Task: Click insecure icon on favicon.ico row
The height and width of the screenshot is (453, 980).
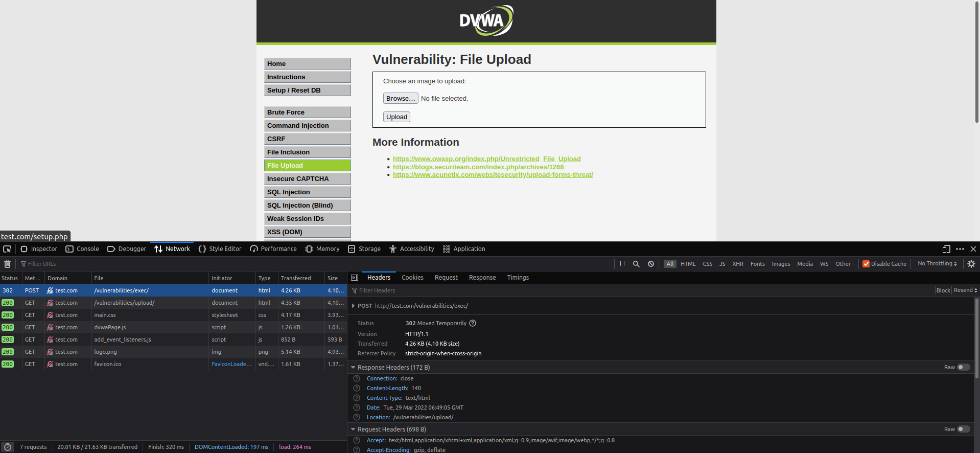Action: 50,364
